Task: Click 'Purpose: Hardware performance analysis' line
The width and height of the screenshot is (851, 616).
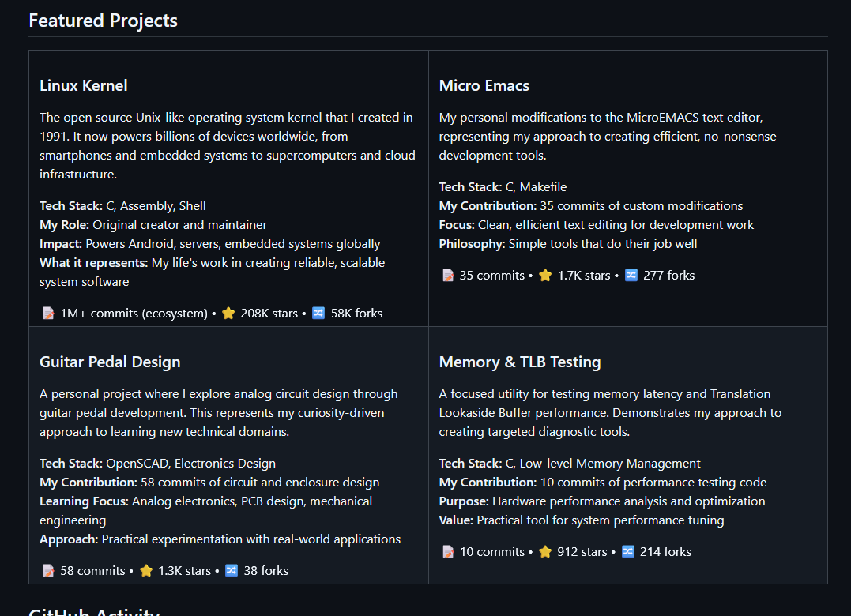Action: (x=602, y=501)
